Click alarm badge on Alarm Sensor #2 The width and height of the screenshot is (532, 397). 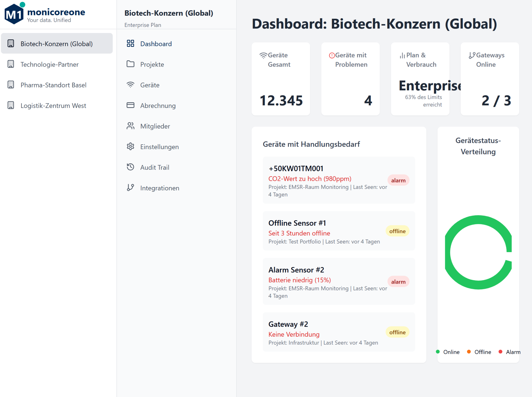[x=398, y=281]
